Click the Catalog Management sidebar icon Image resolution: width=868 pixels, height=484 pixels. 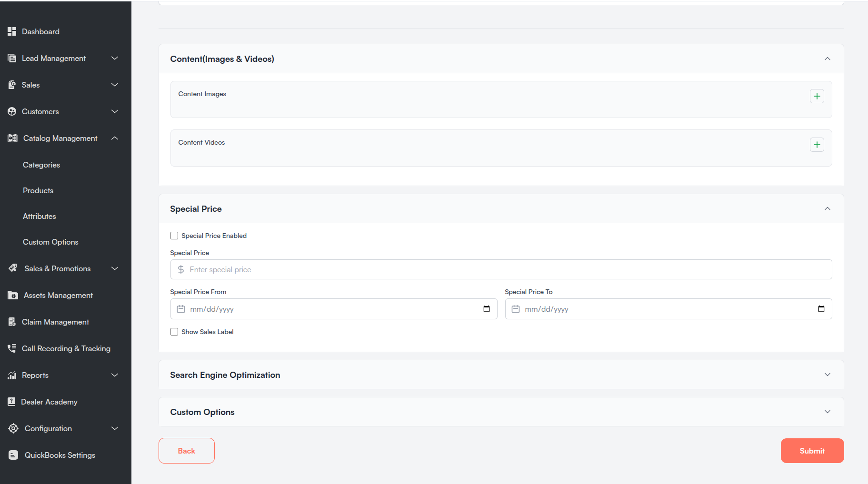point(12,138)
